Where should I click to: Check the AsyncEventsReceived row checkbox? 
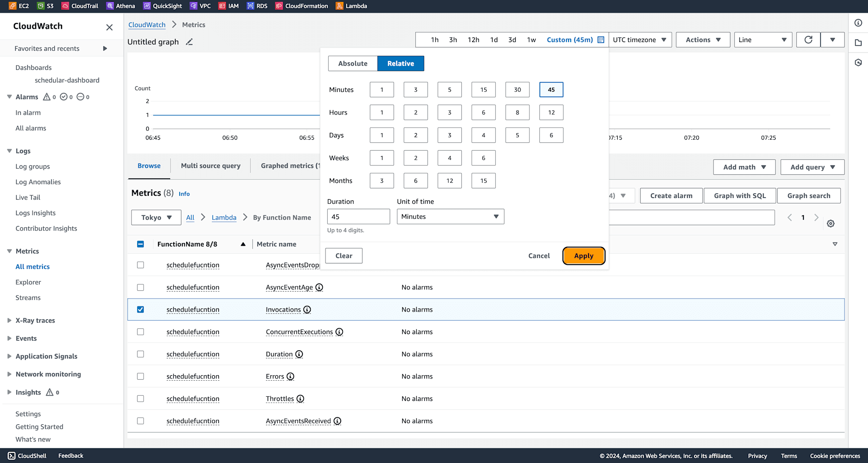tap(140, 421)
